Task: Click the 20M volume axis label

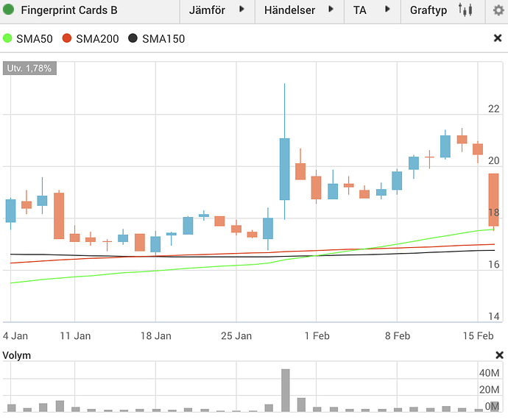Action: pos(489,390)
